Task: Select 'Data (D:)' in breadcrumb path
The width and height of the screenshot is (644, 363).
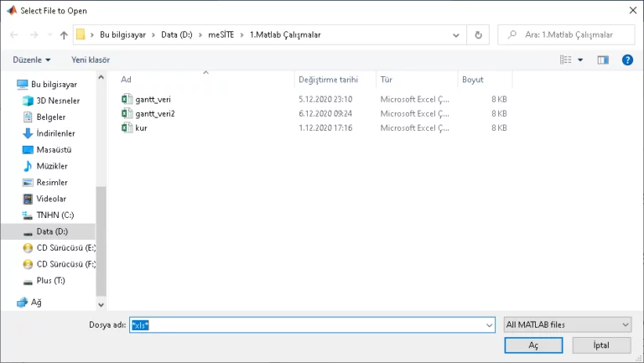Action: pyautogui.click(x=177, y=35)
